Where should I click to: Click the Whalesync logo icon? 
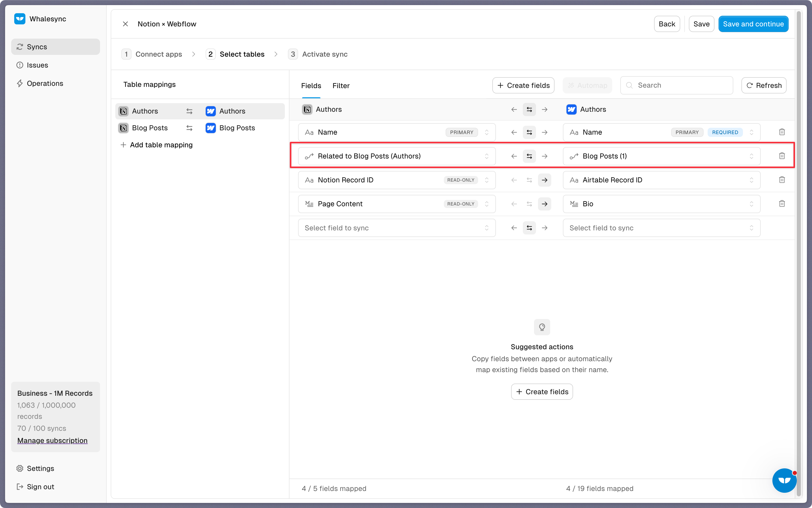click(20, 19)
